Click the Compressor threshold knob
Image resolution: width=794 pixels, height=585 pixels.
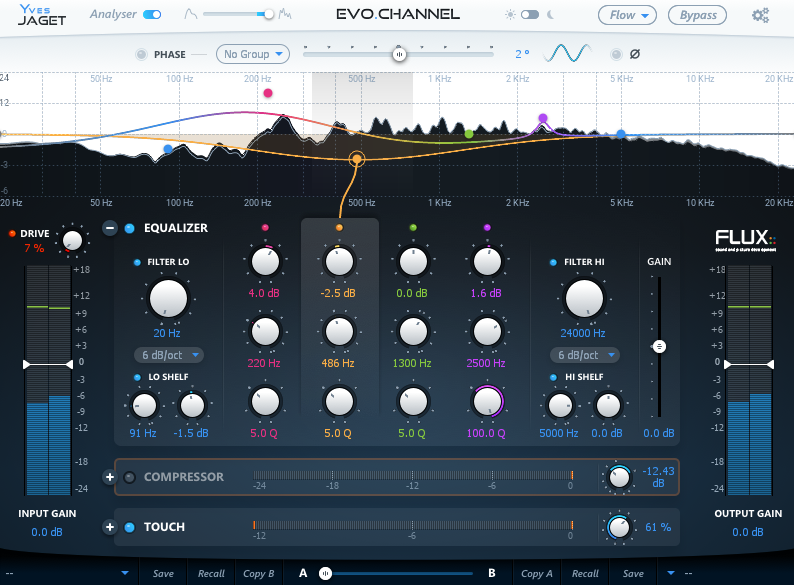(619, 477)
